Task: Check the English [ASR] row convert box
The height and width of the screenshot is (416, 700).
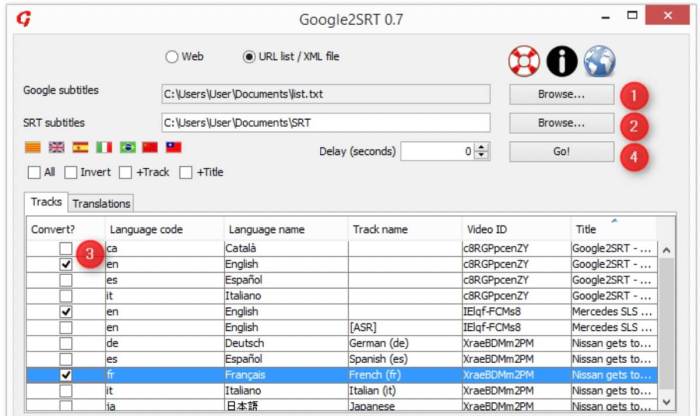Action: 66,328
